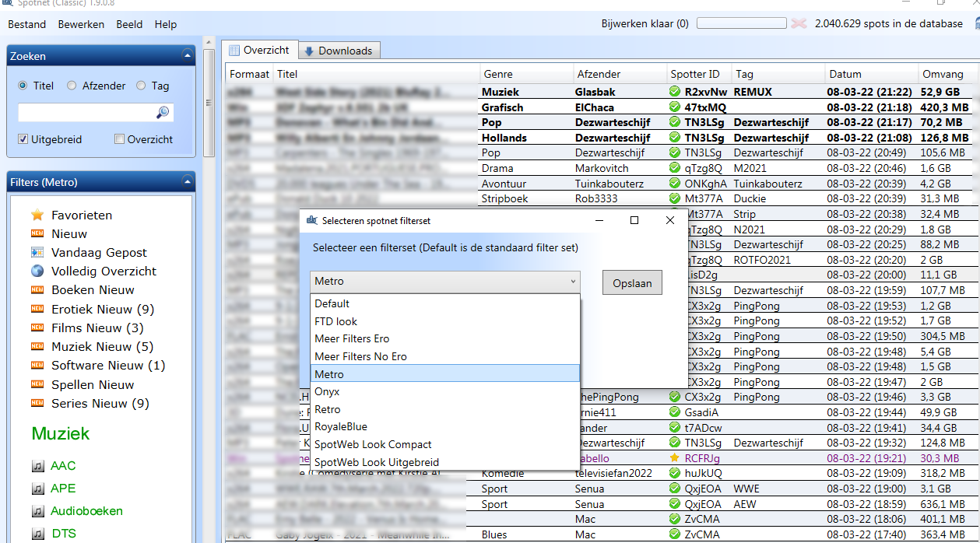This screenshot has width=980, height=543.
Task: Sort by the Datum column header
Action: [x=871, y=74]
